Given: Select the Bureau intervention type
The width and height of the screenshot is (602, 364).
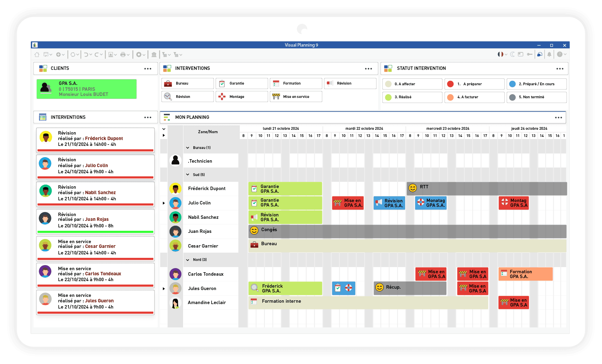Looking at the screenshot, I should 188,84.
